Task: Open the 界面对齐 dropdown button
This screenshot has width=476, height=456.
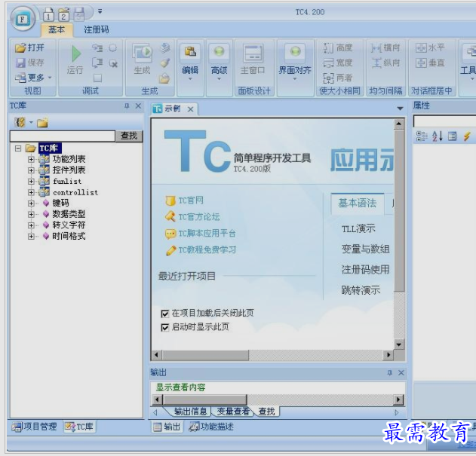Action: (x=295, y=63)
